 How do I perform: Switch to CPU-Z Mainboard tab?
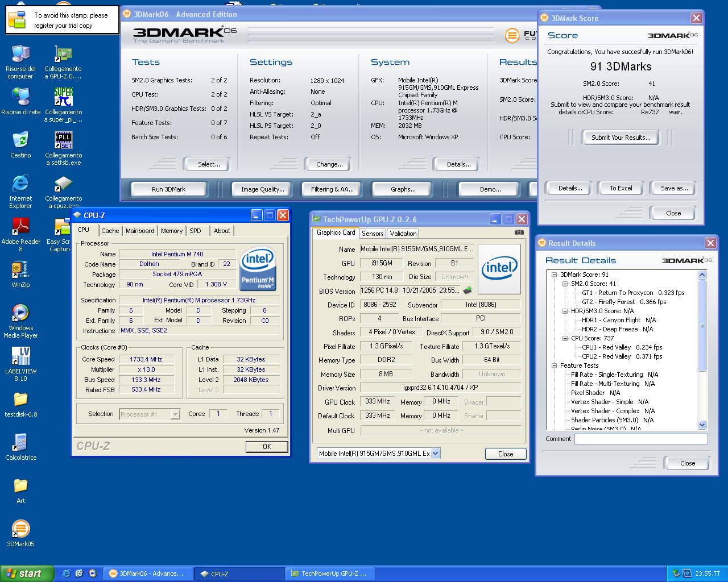click(x=140, y=231)
